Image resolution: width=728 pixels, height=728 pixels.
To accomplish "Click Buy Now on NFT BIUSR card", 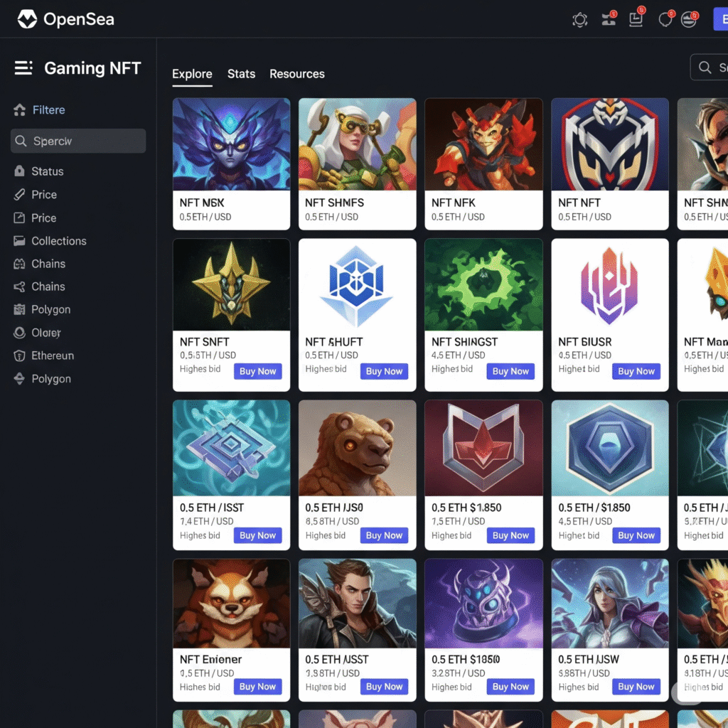I will (636, 371).
